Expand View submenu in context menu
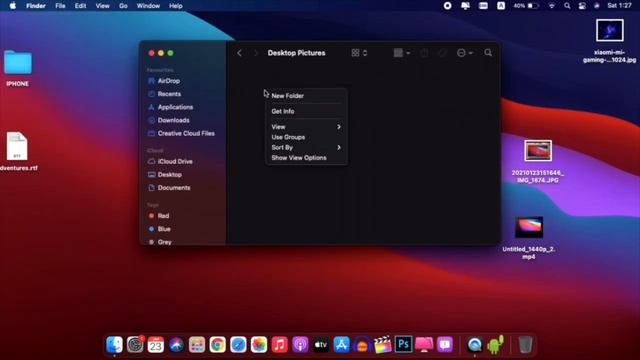Screen dimensions: 640x360 coord(306,127)
